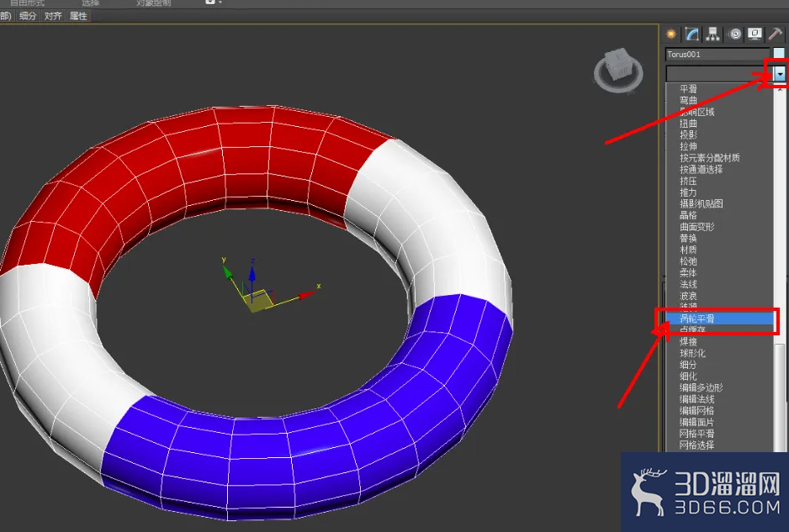The width and height of the screenshot is (789, 532).
Task: Select the red X axis gizmo arrow
Action: coord(307,295)
